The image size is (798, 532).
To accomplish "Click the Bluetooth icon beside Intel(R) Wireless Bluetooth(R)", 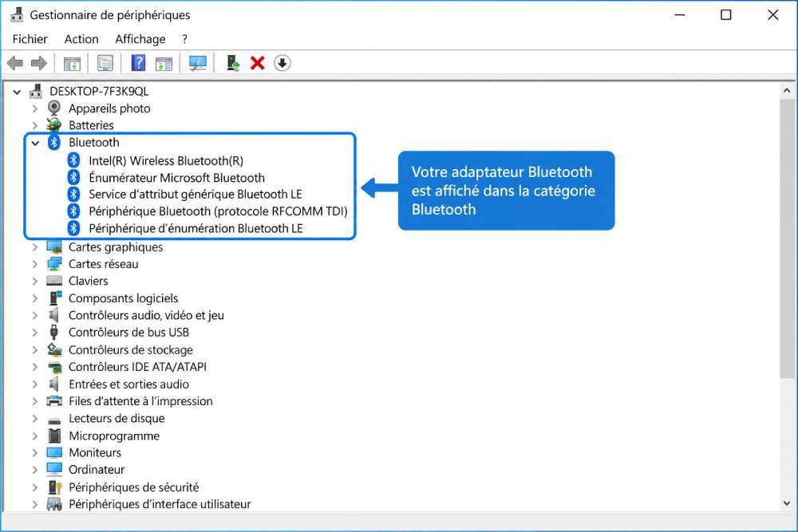I will tap(73, 160).
